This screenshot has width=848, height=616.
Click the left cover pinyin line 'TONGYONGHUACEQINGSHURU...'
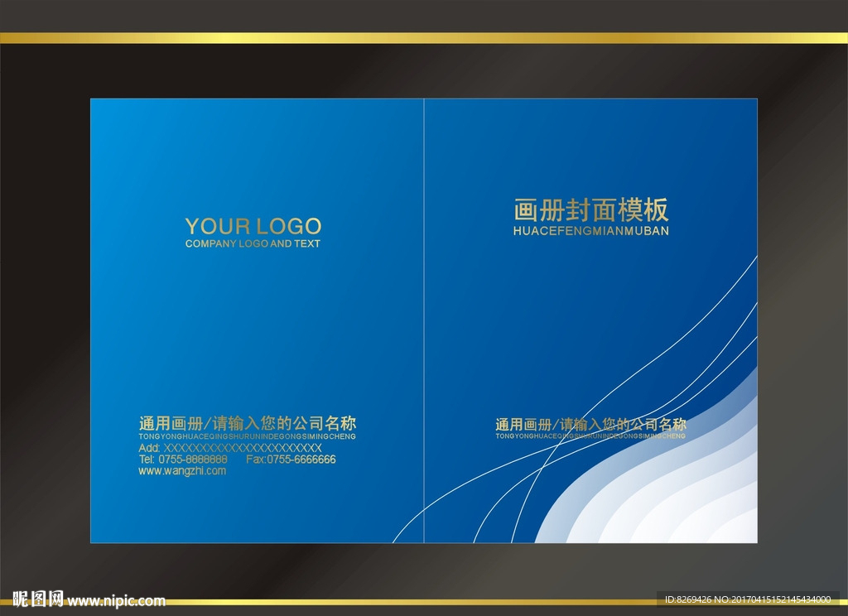pyautogui.click(x=247, y=436)
